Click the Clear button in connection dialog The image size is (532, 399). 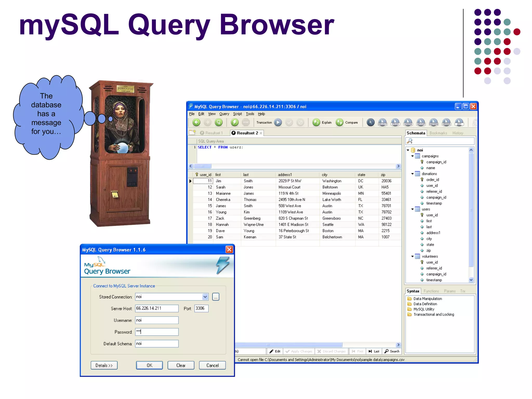[x=181, y=365]
